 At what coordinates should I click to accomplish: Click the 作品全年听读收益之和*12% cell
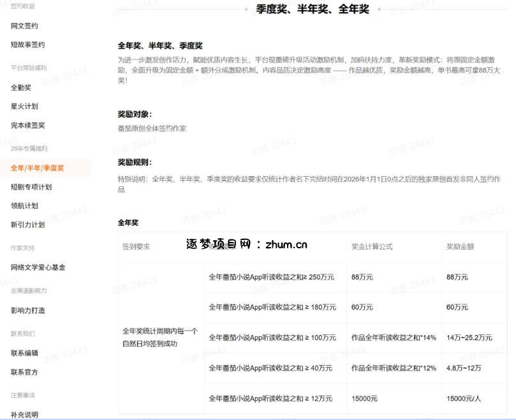pyautogui.click(x=394, y=368)
